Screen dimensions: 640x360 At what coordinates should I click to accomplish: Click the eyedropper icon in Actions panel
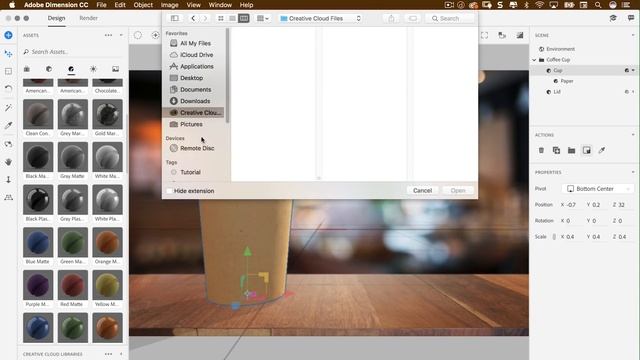(602, 150)
